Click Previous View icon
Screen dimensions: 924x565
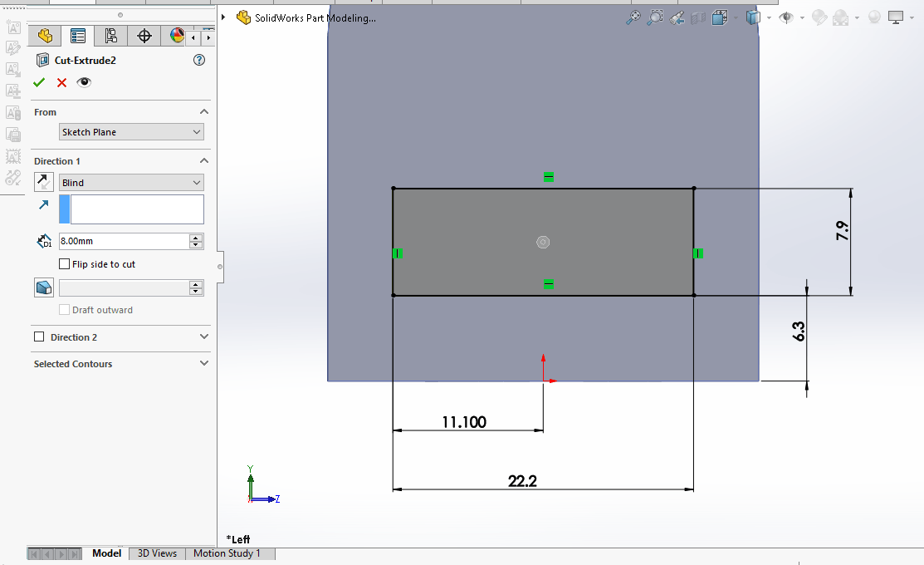click(677, 17)
